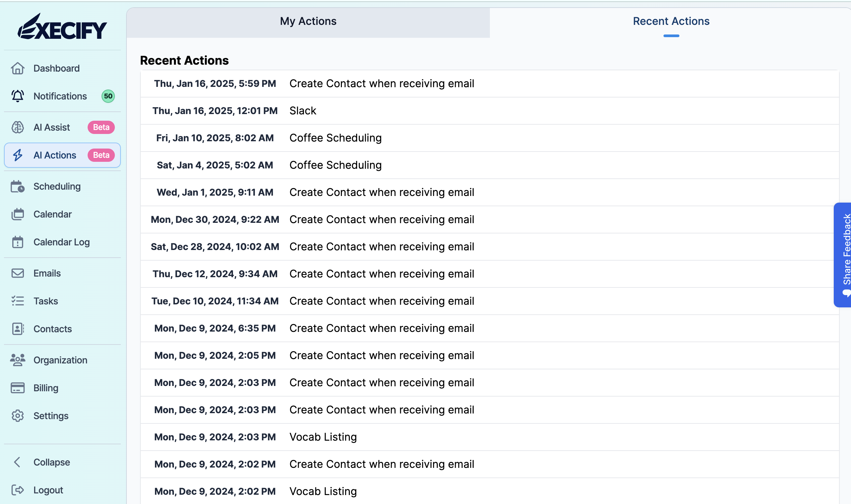Click the Scheduling calendar-clock icon
The width and height of the screenshot is (851, 504).
(18, 186)
